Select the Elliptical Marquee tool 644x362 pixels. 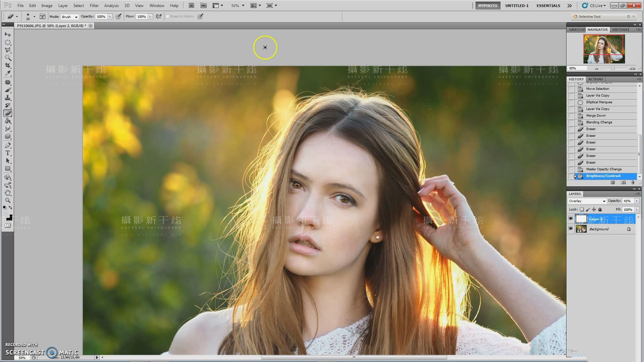[x=8, y=43]
